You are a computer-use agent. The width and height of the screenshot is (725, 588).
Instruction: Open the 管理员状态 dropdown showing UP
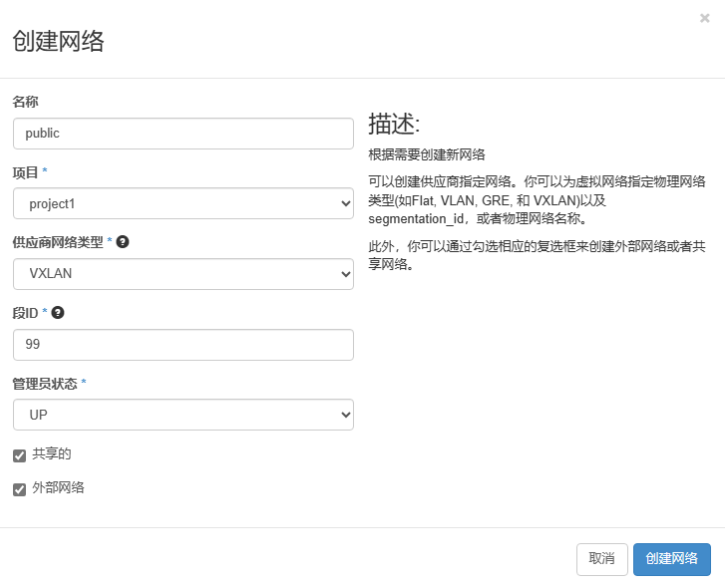(183, 415)
